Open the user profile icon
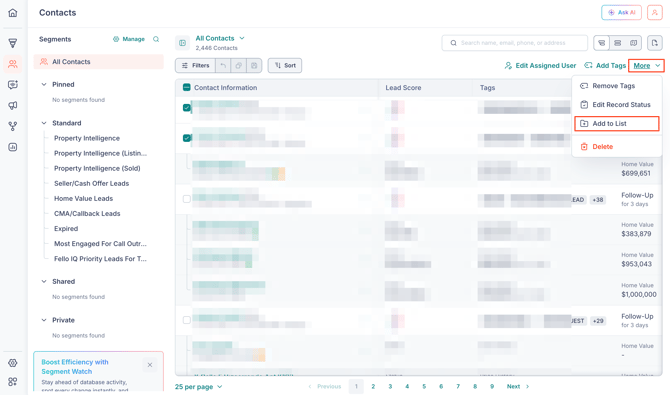Viewport: 670px width, 395px height. (x=654, y=12)
